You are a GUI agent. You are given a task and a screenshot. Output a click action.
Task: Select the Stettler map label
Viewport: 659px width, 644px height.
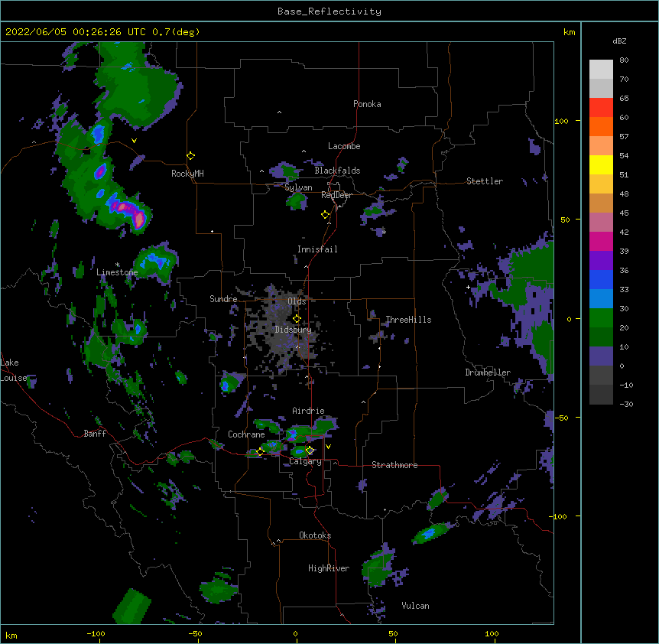484,181
